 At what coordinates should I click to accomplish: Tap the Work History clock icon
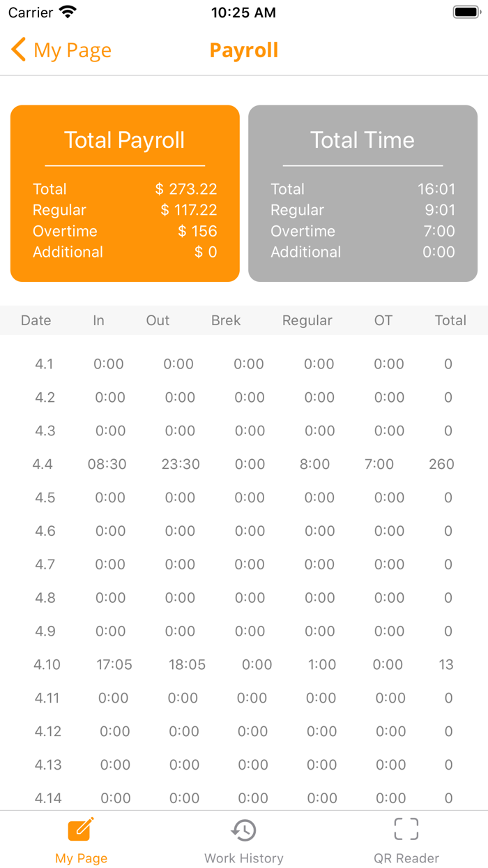[x=244, y=830]
